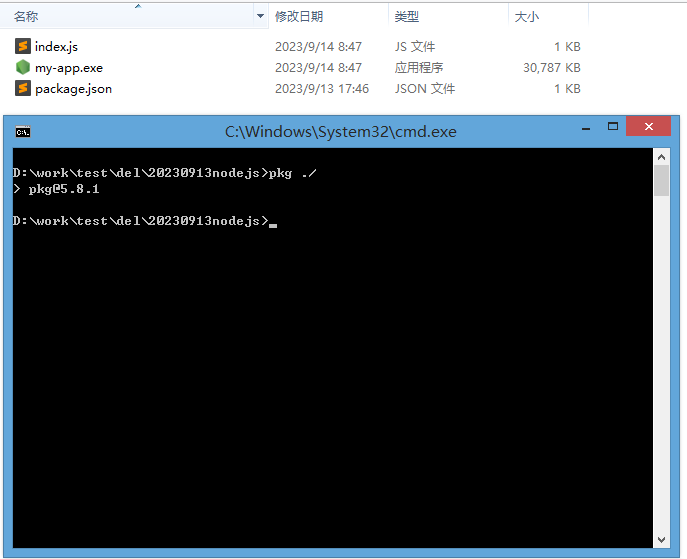Screen dimensions: 687x559
Task: Close the cmd.exe window
Action: pos(648,127)
